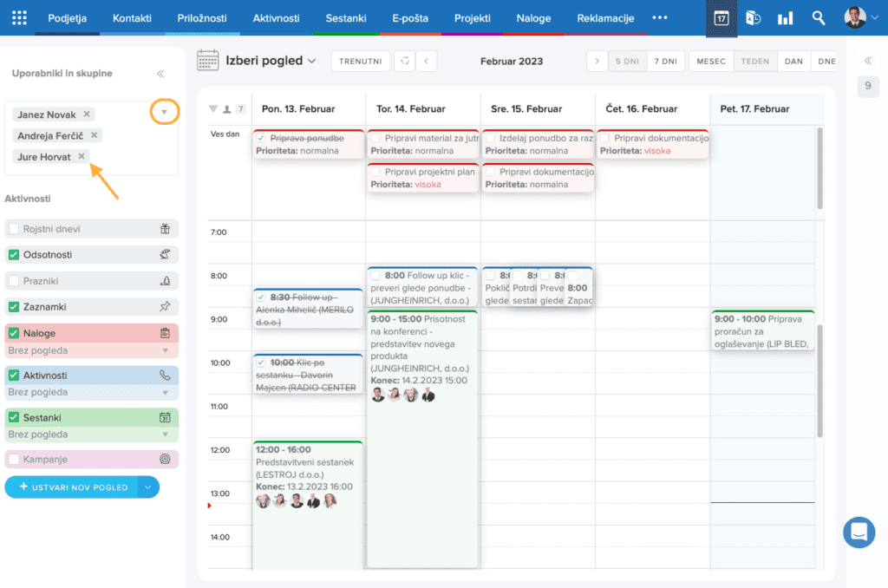Uncheck the Aktivnosti checkbox
This screenshot has height=588, width=888.
pyautogui.click(x=14, y=375)
